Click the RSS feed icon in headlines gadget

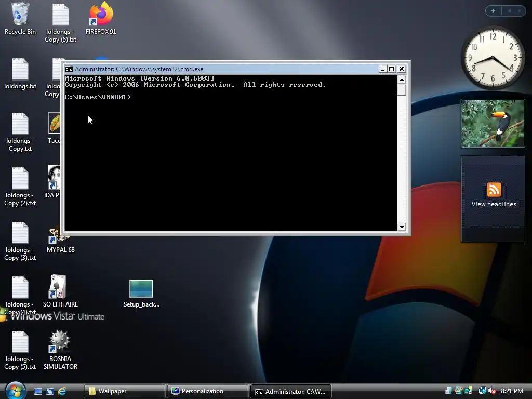tap(494, 189)
